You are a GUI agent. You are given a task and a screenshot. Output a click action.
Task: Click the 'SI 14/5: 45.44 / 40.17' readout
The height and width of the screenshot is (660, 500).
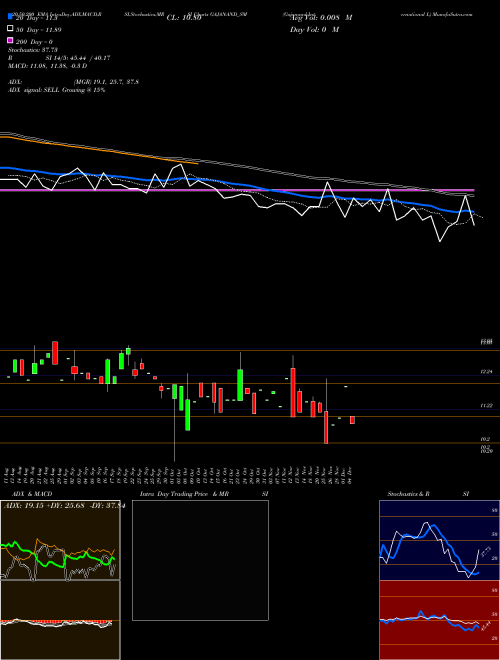pyautogui.click(x=78, y=58)
